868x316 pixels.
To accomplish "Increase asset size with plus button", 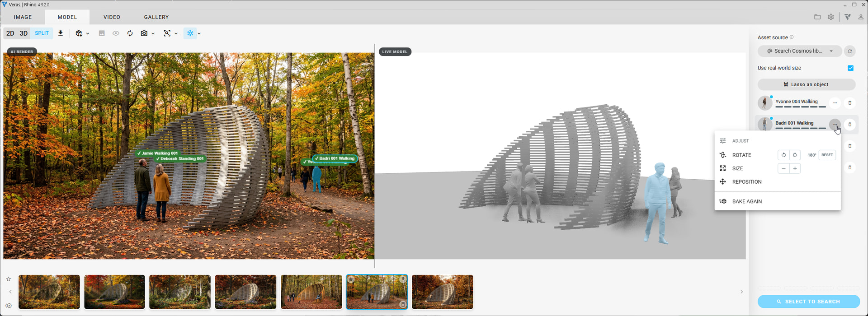I will pos(795,168).
